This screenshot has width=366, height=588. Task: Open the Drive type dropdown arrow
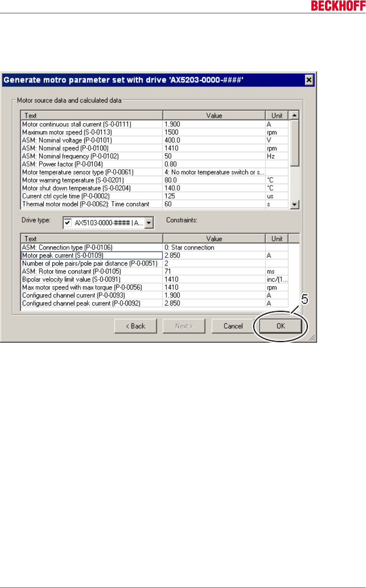coord(149,223)
